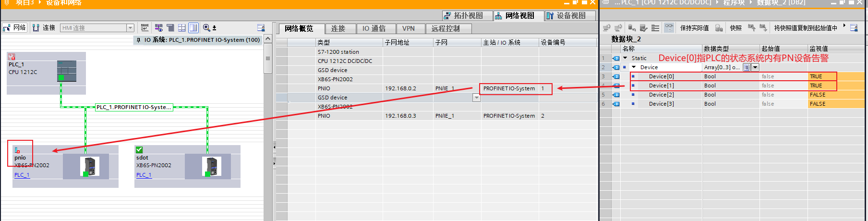Image resolution: width=868 pixels, height=221 pixels.
Task: Select the CPU 1212C DC/DC/DC row
Action: 436,61
